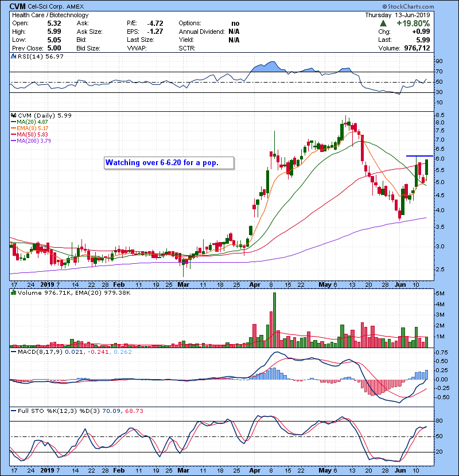Viewport: 459px width, 476px height.
Task: Click the 'Cel-Sci Corp. AMEX' company name
Action: click(56, 7)
